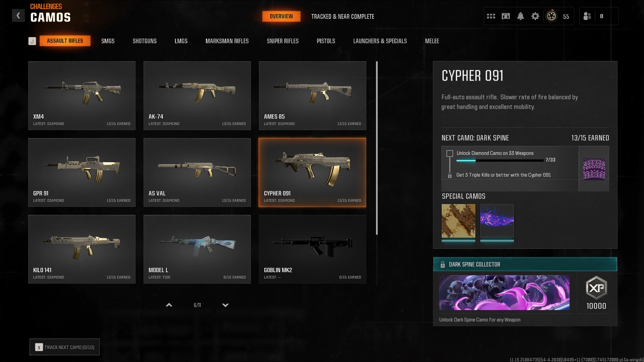The height and width of the screenshot is (362, 644).
Task: Open the store icon next to bell
Action: click(x=506, y=16)
